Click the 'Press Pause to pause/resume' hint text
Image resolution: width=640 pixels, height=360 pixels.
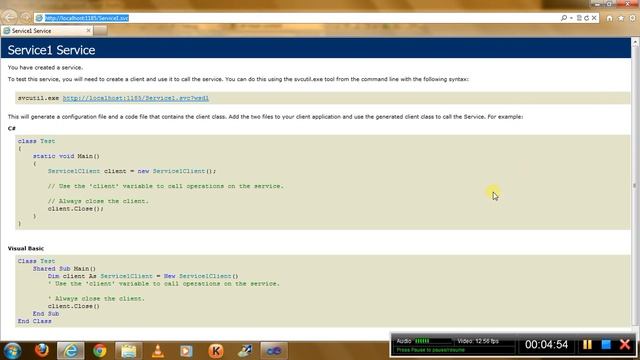pyautogui.click(x=431, y=350)
